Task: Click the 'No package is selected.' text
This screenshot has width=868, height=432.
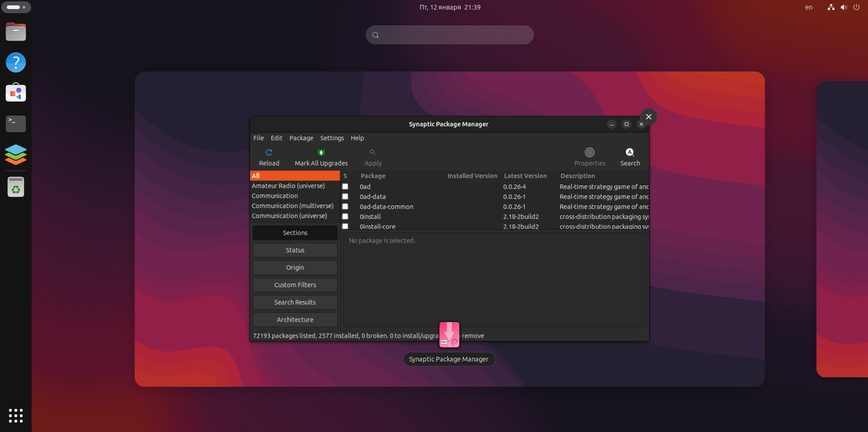Action: click(x=382, y=241)
